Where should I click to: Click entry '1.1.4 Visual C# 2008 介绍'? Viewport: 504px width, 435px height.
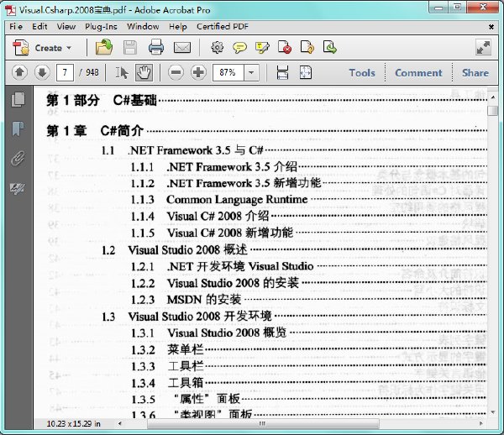click(200, 216)
